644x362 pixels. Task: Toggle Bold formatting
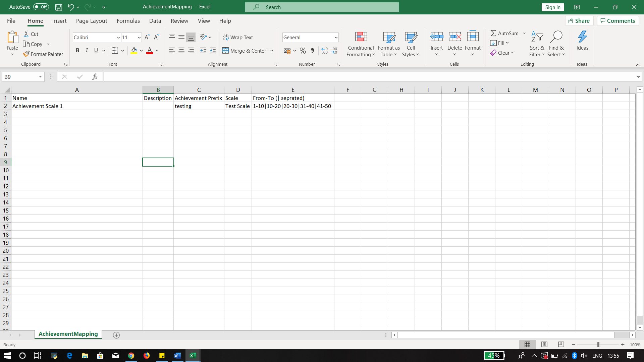77,51
